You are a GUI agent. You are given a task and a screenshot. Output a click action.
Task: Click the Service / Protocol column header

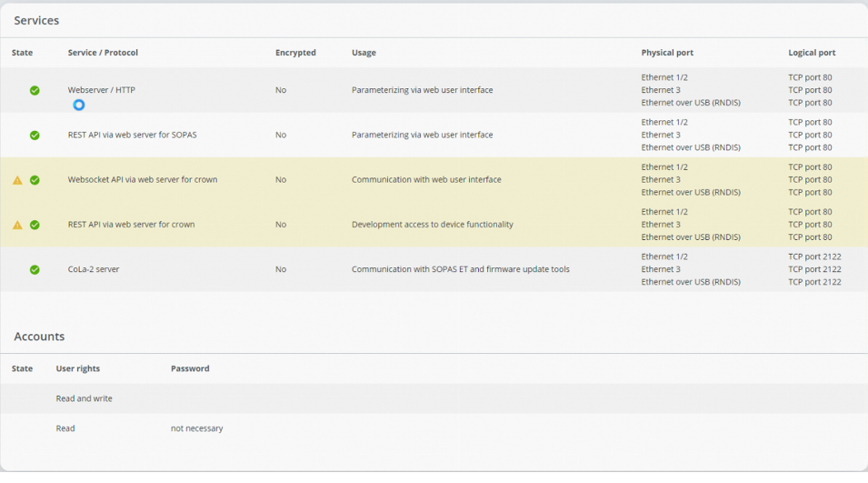point(103,53)
